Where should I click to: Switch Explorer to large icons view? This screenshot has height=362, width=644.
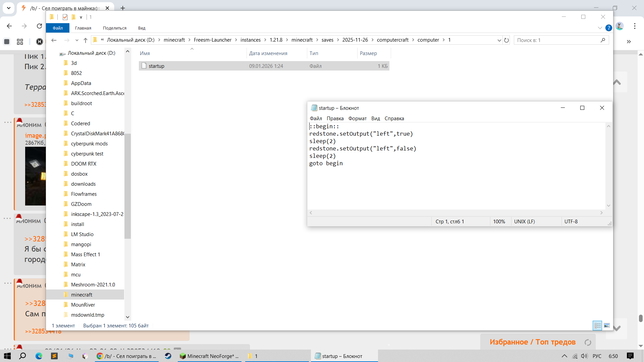(607, 325)
